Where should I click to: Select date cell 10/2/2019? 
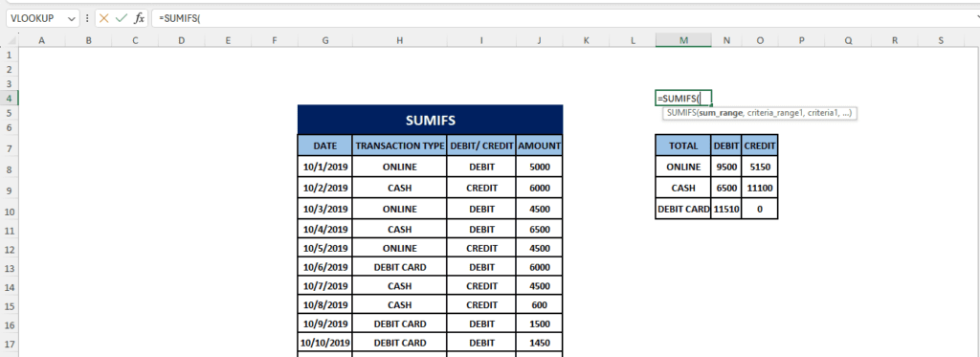pos(325,188)
